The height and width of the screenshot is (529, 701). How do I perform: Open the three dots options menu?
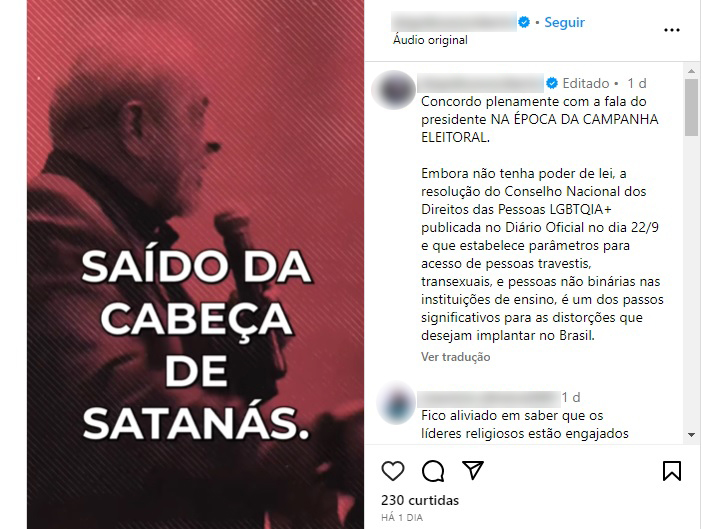pyautogui.click(x=671, y=30)
